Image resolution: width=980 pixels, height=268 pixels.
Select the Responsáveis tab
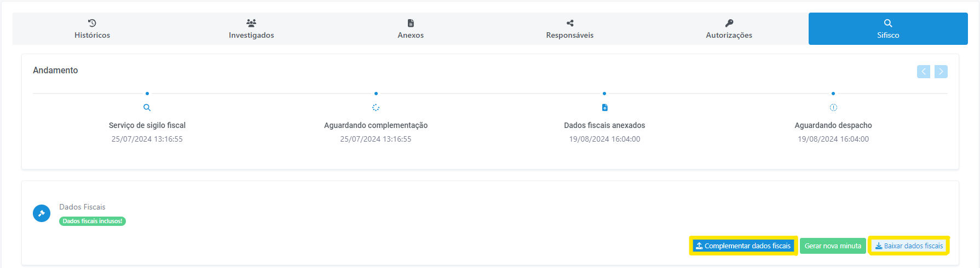[570, 29]
